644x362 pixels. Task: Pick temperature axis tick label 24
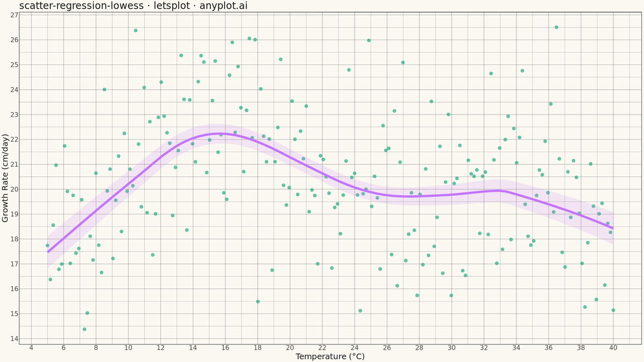tap(355, 348)
